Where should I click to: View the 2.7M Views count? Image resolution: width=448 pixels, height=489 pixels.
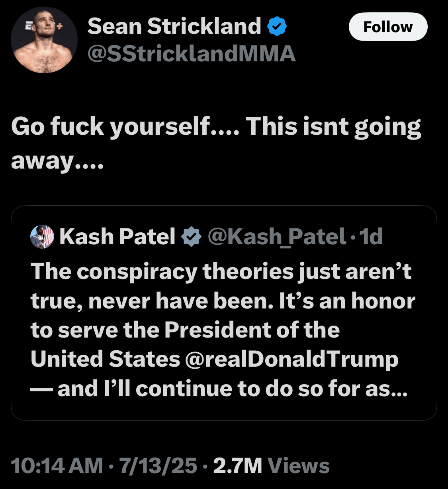[272, 465]
